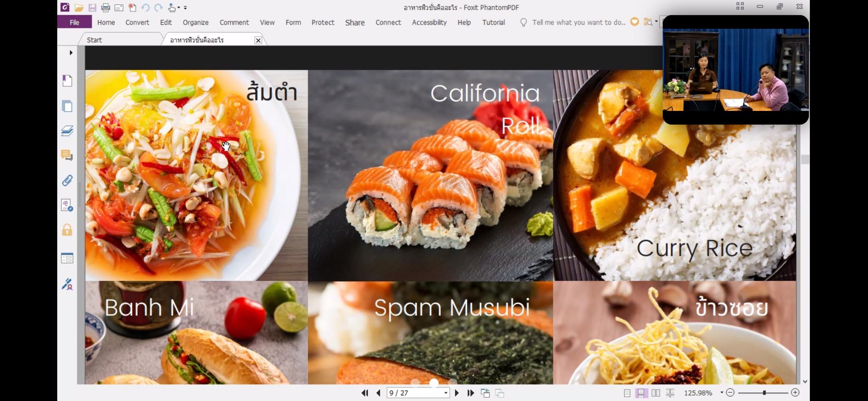Click the email envelope icon in quick access toolbar
Screen dimensions: 868x401
[x=119, y=7]
